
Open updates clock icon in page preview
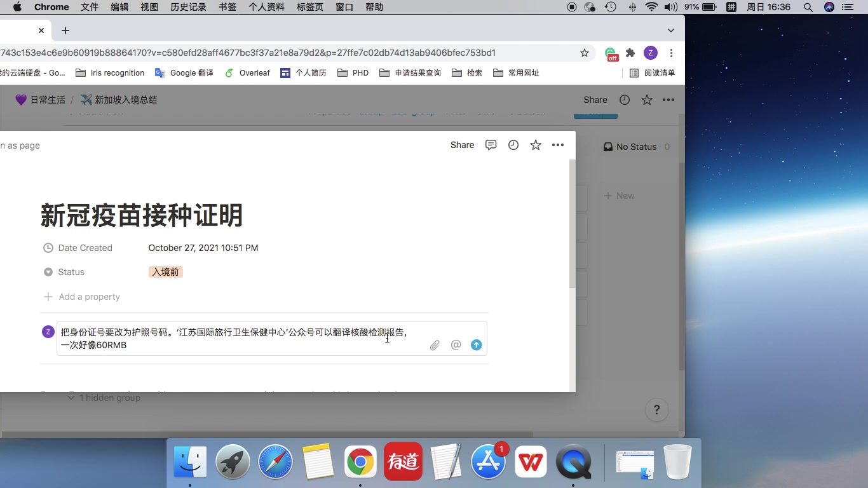513,145
